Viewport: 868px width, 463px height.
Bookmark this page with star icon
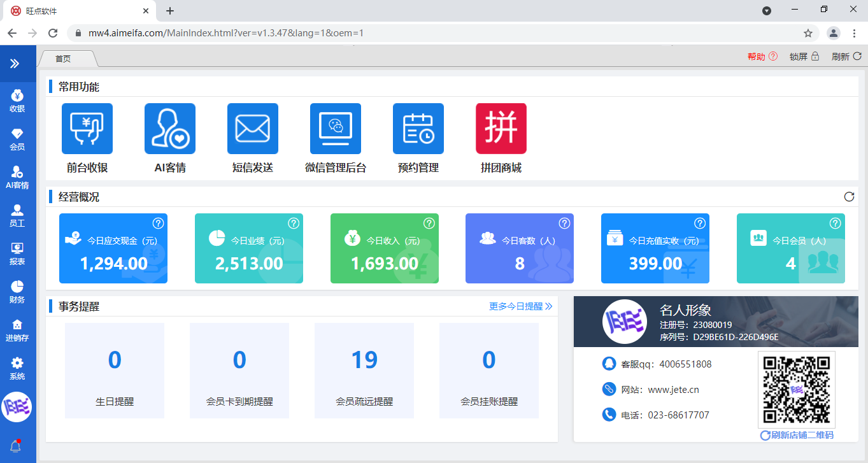point(808,33)
